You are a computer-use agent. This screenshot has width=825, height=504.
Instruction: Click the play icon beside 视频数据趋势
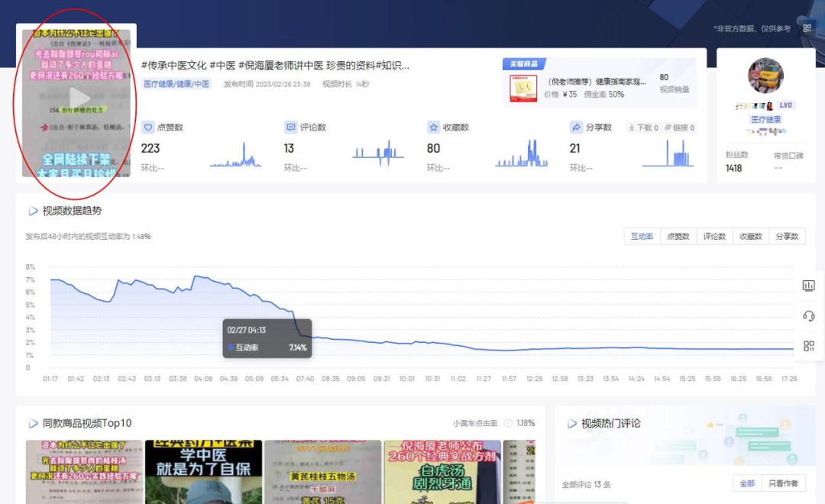pyautogui.click(x=33, y=211)
